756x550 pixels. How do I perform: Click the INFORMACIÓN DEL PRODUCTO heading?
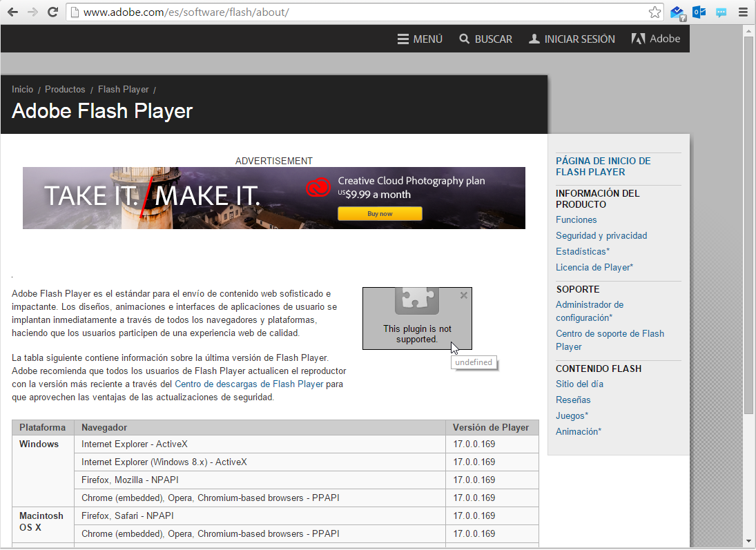598,199
